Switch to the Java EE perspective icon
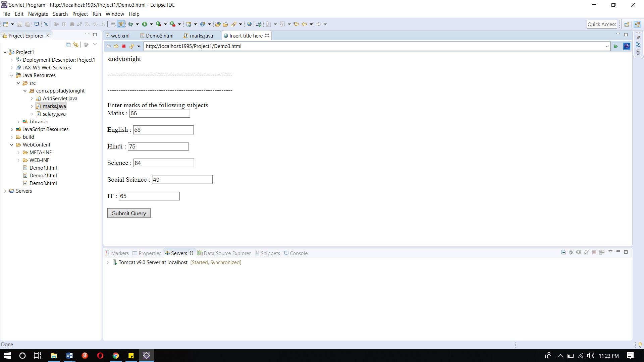The height and width of the screenshot is (362, 644). click(638, 24)
